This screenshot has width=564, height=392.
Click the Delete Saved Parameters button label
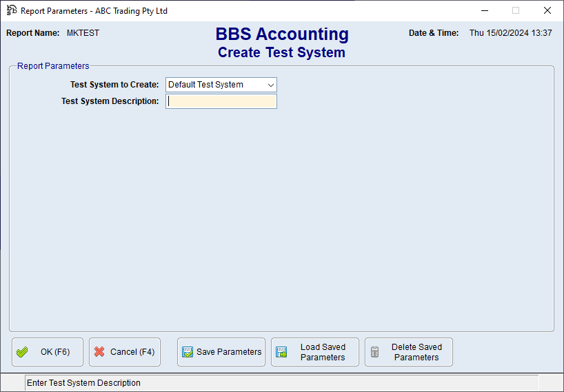pos(416,352)
